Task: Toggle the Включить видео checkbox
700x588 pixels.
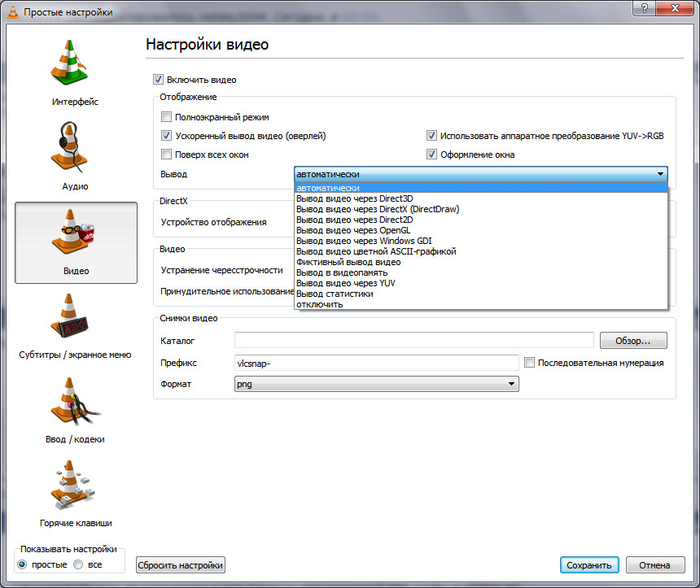Action: coord(158,80)
